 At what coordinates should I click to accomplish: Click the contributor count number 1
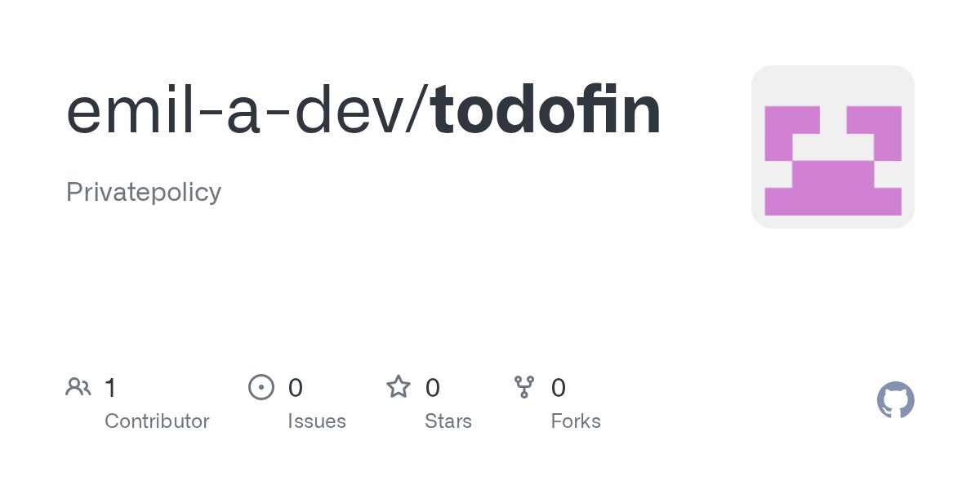pos(110,387)
